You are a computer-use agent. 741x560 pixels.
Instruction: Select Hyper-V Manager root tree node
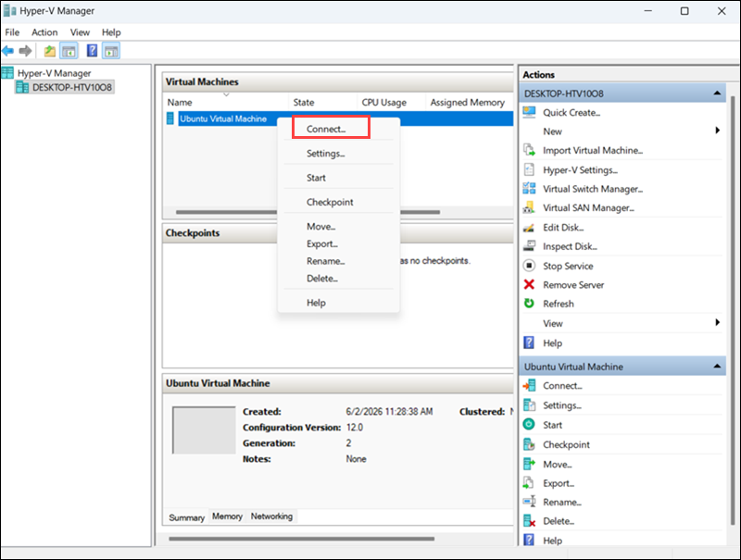[x=54, y=73]
